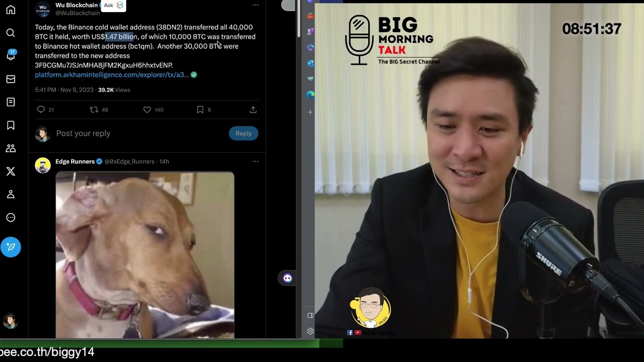Open the red toolbox icon in Edge sidebar
Screen dimensions: 644x362
[310, 16]
